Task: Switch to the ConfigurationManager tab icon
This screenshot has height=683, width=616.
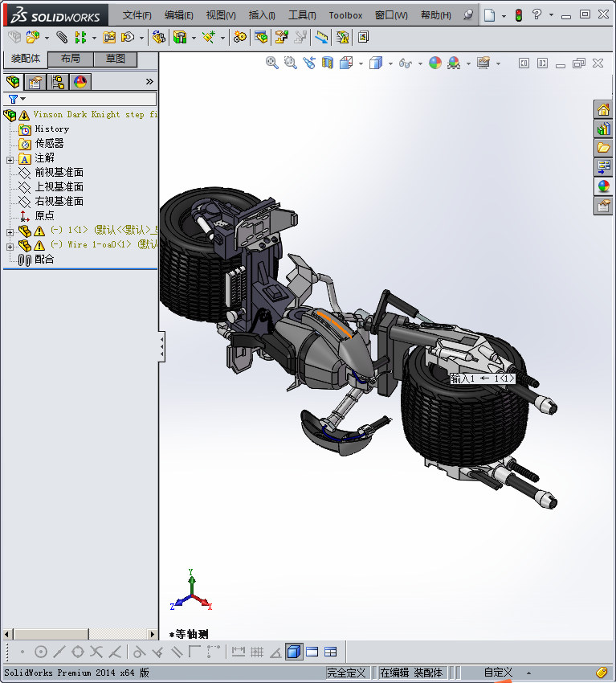Action: pos(58,81)
